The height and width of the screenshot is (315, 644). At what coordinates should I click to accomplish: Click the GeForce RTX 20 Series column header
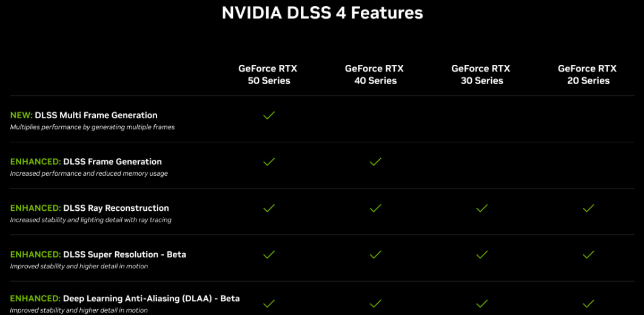588,75
